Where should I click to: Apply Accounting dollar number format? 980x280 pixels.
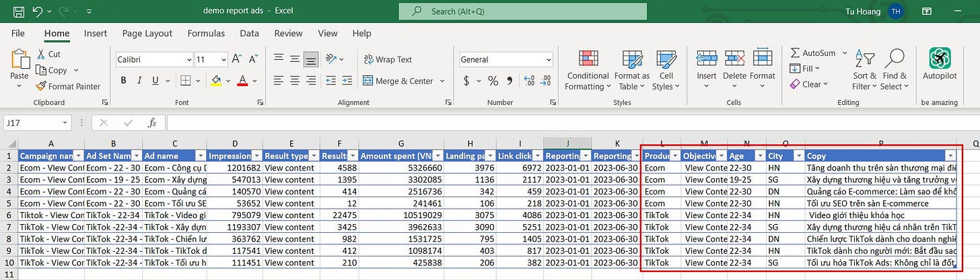click(x=466, y=81)
